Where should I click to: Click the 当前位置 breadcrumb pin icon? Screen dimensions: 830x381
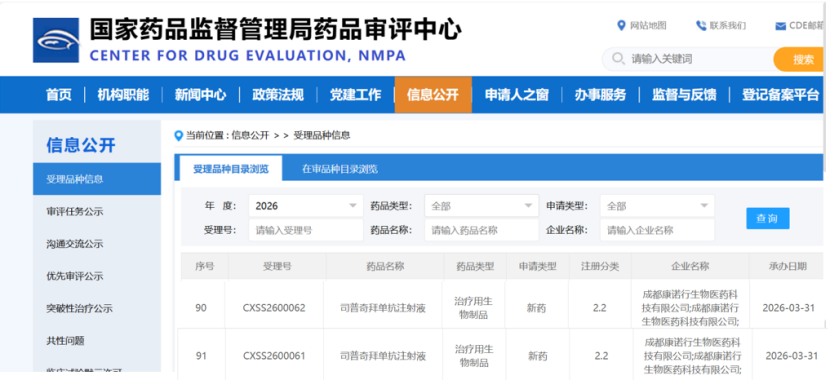(x=179, y=135)
